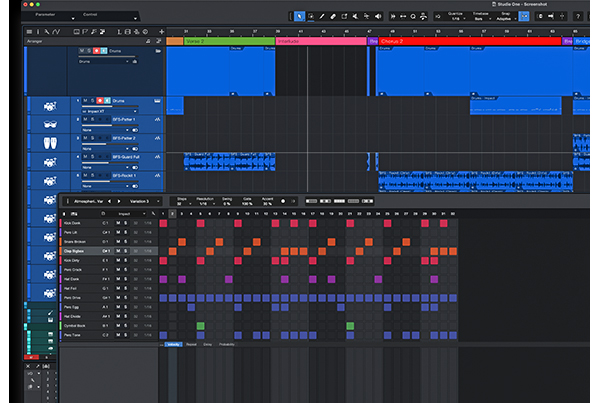600x403 pixels.
Task: Click the Swing 0% value
Action: tap(227, 204)
